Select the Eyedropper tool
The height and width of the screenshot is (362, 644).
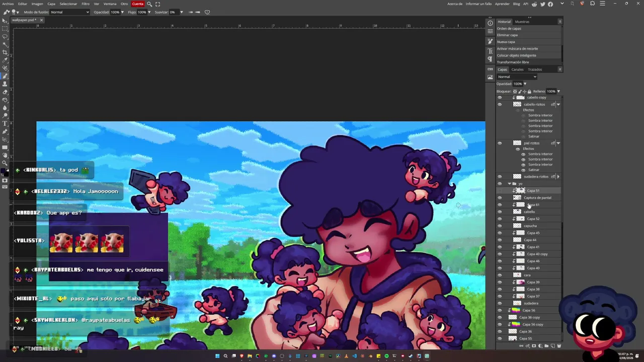5,60
